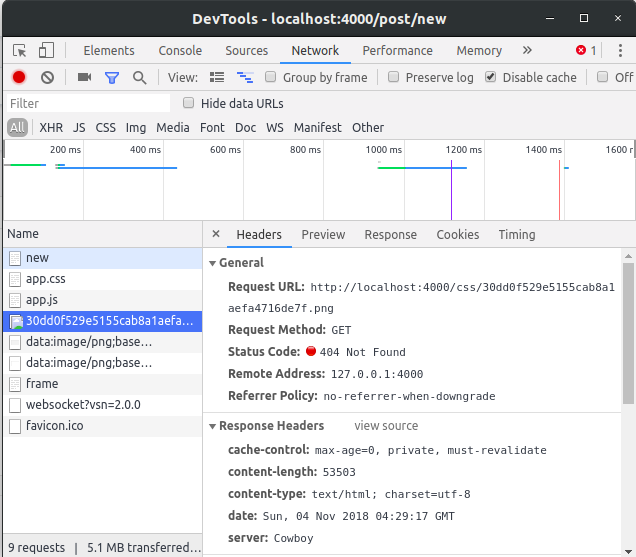This screenshot has height=557, width=636.
Task: Close the request details pane
Action: tap(216, 234)
